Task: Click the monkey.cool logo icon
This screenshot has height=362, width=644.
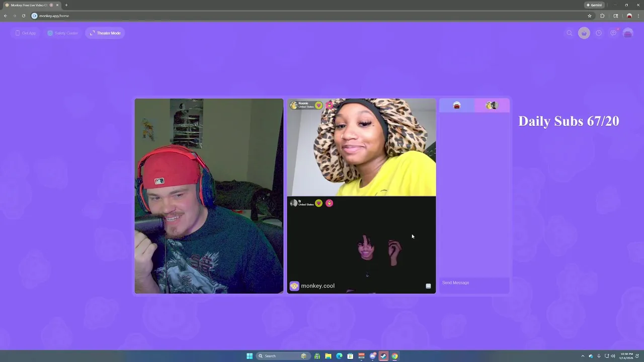Action: coord(294,286)
